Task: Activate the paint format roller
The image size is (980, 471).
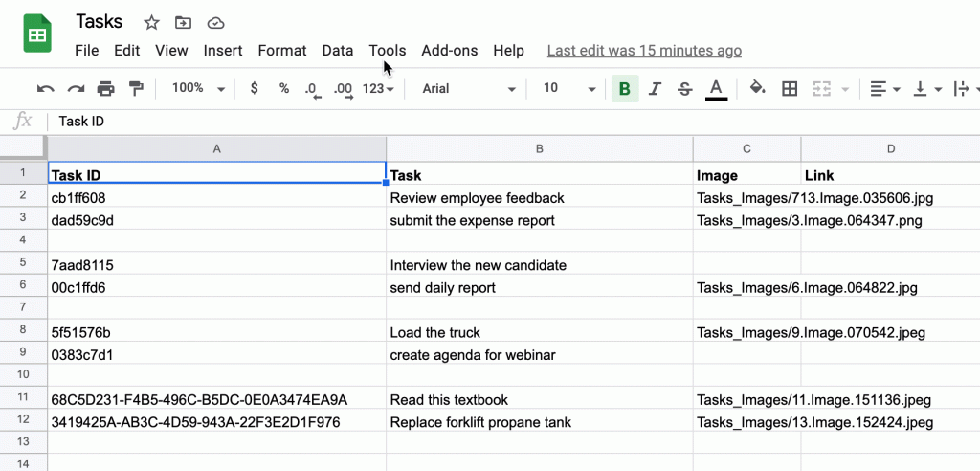Action: [136, 89]
